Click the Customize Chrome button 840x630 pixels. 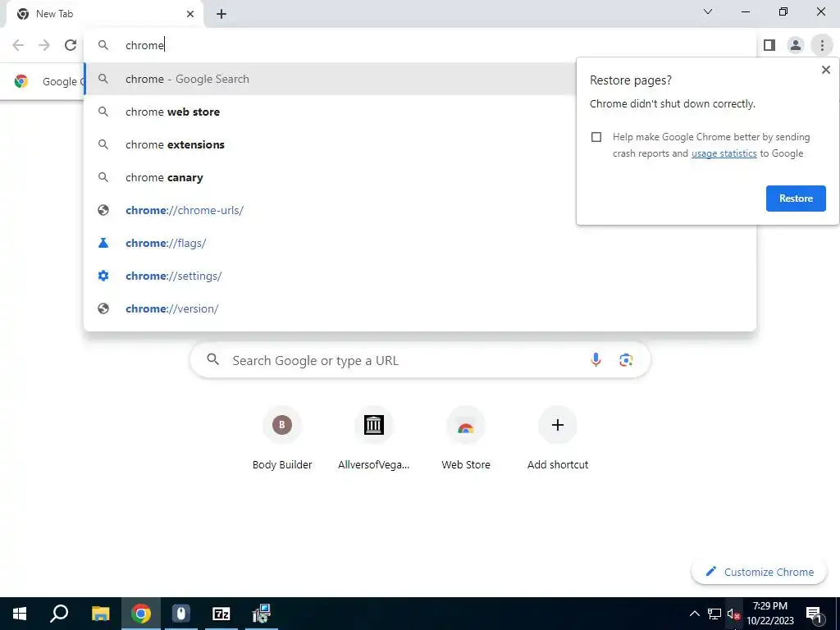click(x=759, y=572)
